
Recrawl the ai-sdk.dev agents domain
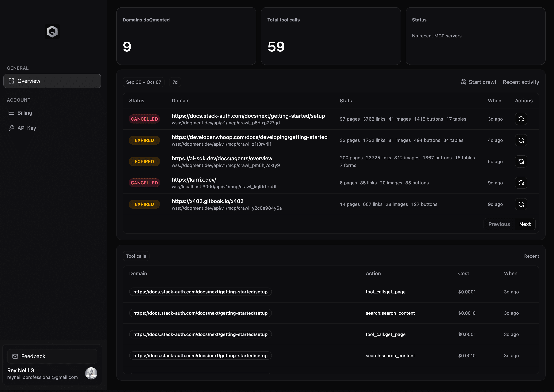coord(521,161)
